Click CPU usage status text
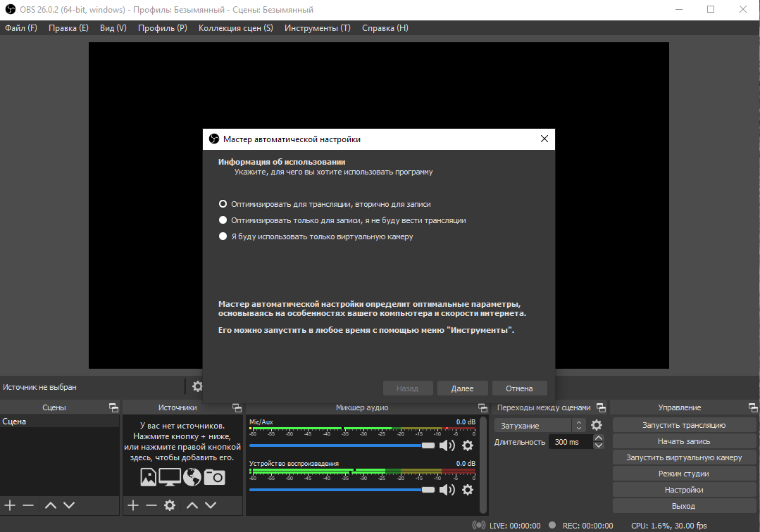Image resolution: width=760 pixels, height=532 pixels. [x=669, y=526]
